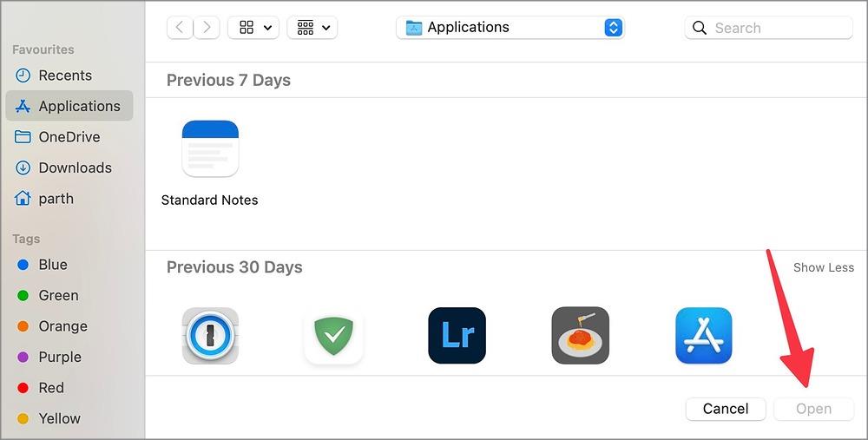The width and height of the screenshot is (868, 440).
Task: Click the magnifying glass search icon
Action: (700, 28)
